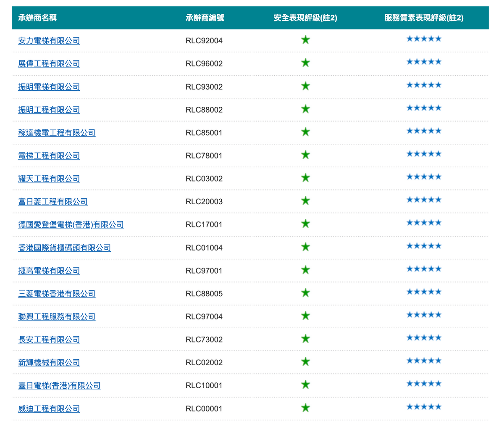Image resolution: width=504 pixels, height=424 pixels.
Task: Click green safety star for RLC88005
Action: [306, 293]
